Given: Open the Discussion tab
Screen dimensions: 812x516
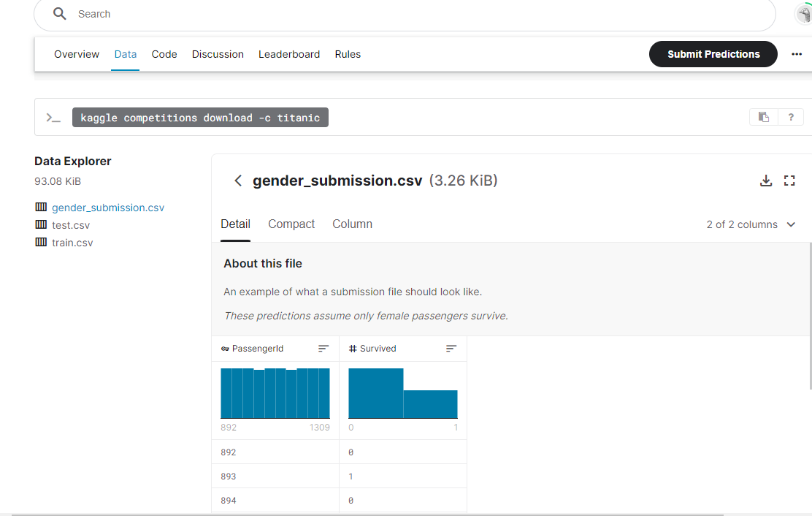Looking at the screenshot, I should (x=218, y=54).
